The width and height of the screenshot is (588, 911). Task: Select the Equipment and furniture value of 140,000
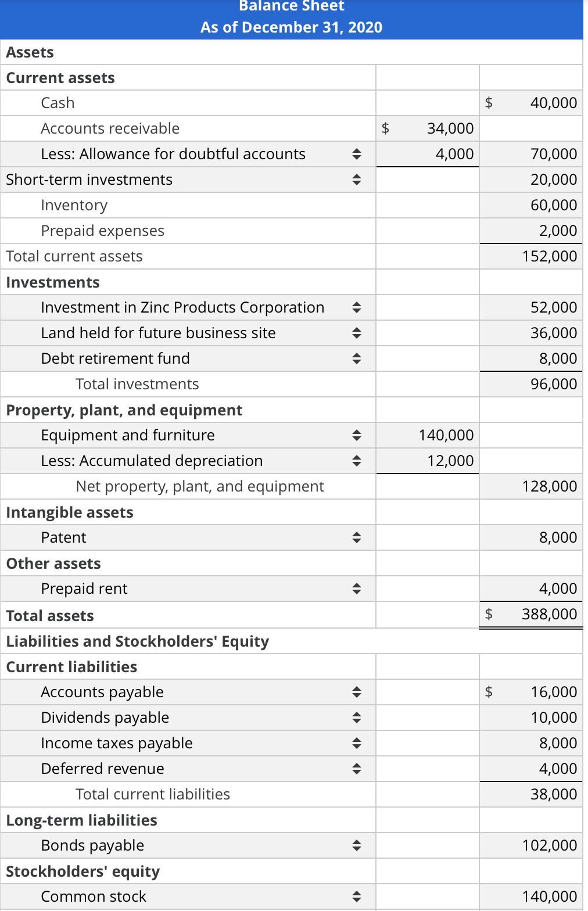tap(427, 435)
